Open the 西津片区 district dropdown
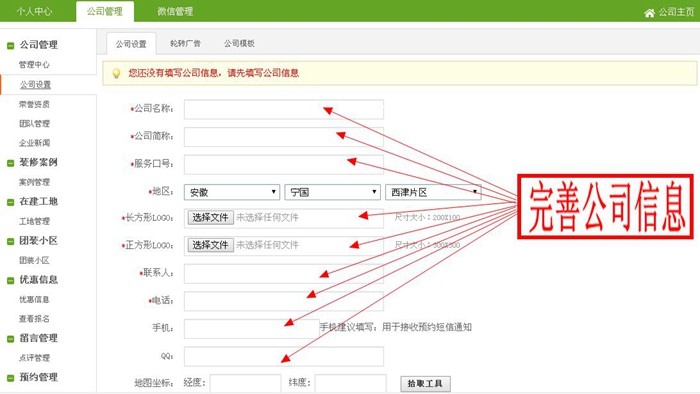This screenshot has height=394, width=700. coord(433,192)
